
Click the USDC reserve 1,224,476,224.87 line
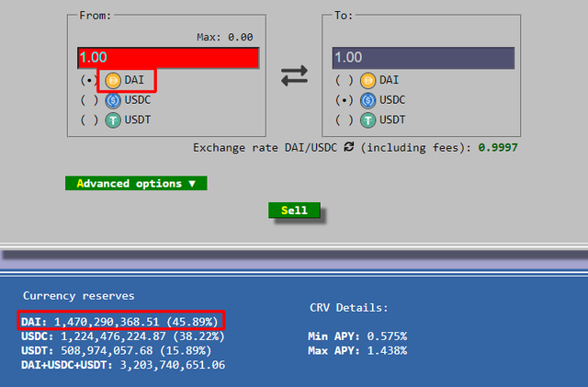click(123, 336)
